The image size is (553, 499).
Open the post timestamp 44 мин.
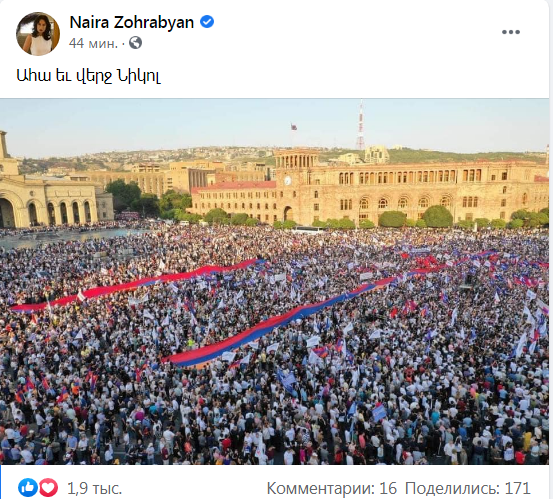(x=93, y=43)
